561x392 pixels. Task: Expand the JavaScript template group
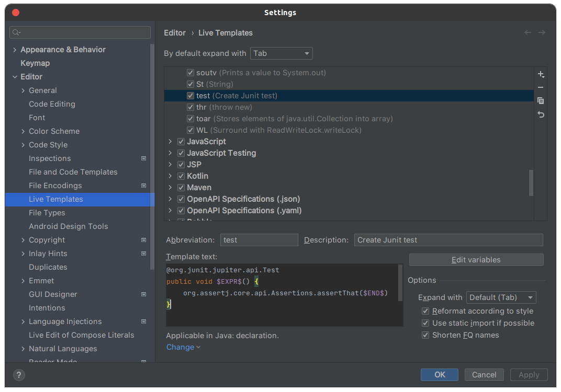pyautogui.click(x=170, y=142)
